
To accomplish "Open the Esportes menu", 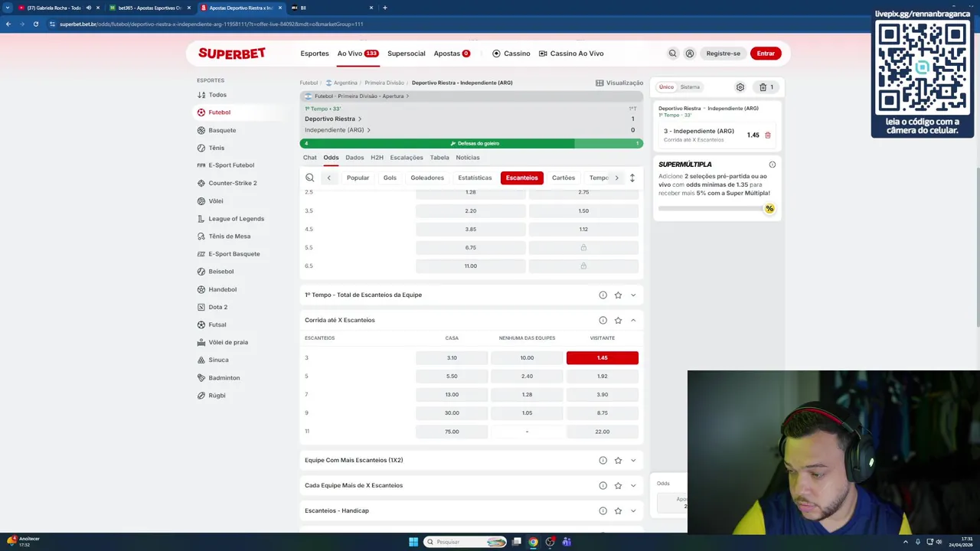I will (x=315, y=54).
